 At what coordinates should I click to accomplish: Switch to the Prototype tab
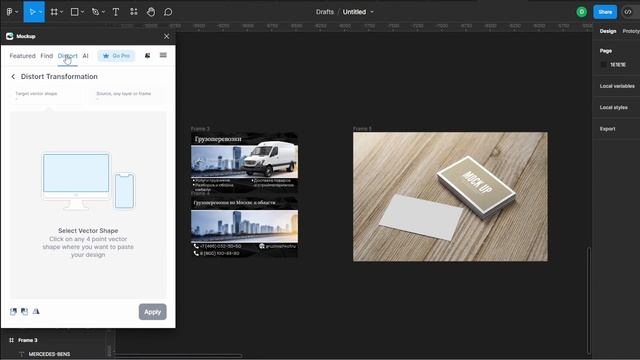631,31
